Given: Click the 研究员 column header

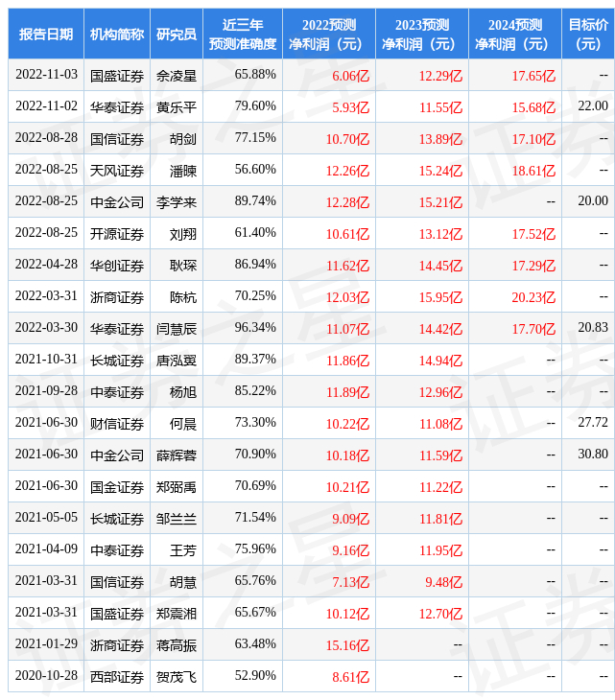Looking at the screenshot, I should [x=177, y=35].
